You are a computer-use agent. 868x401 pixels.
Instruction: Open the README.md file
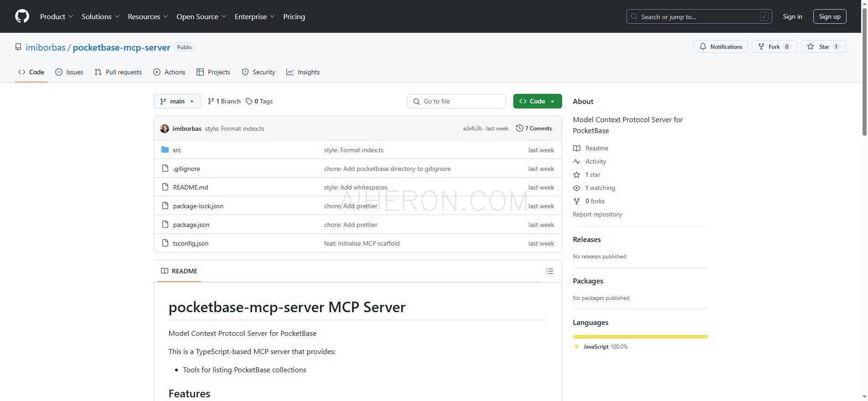191,187
